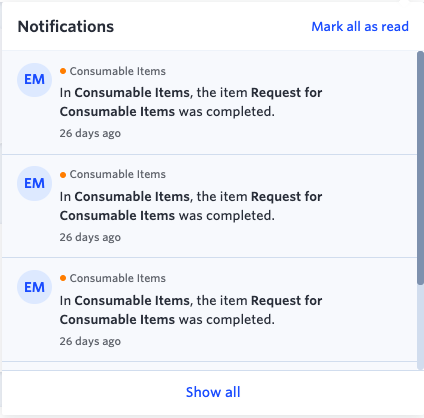The image size is (424, 418).
Task: Click the third notification's Consumable Items label
Action: point(118,278)
